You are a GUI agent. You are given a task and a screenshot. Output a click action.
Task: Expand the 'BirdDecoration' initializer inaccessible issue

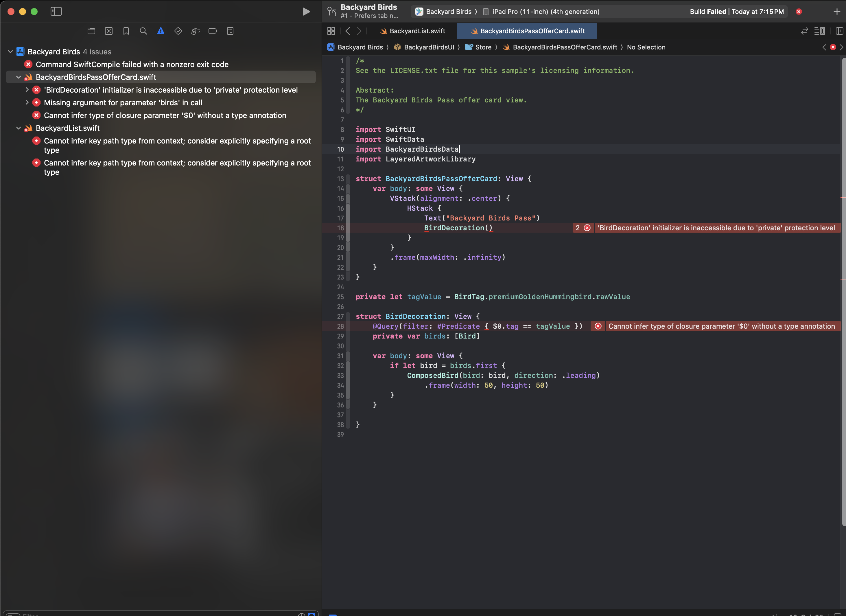[27, 90]
